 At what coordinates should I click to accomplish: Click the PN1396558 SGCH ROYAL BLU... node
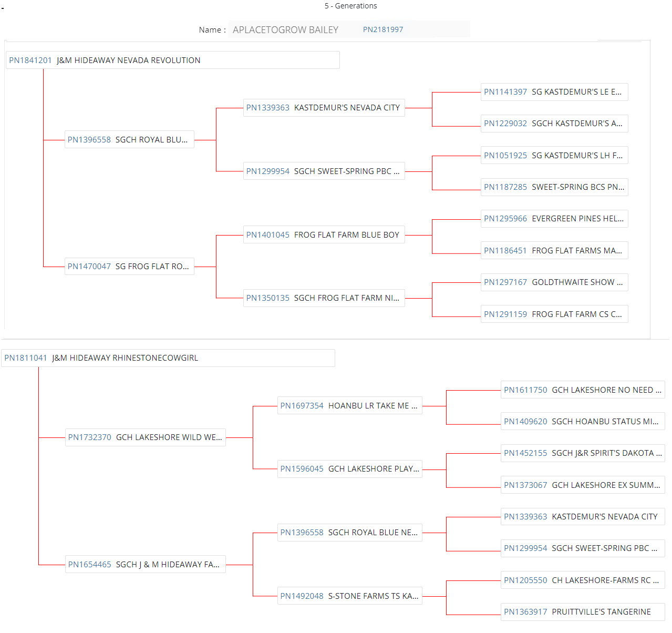tap(129, 140)
